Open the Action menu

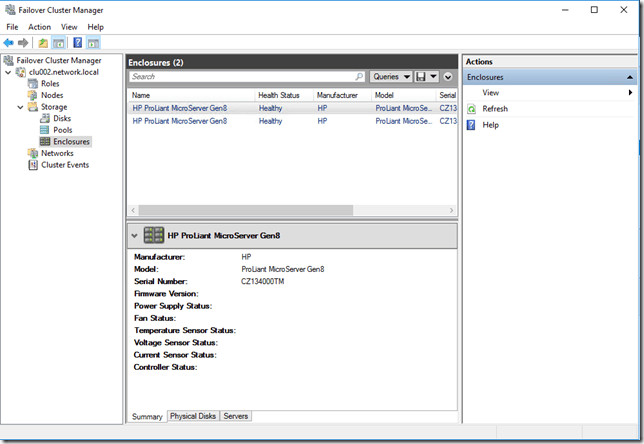click(39, 27)
